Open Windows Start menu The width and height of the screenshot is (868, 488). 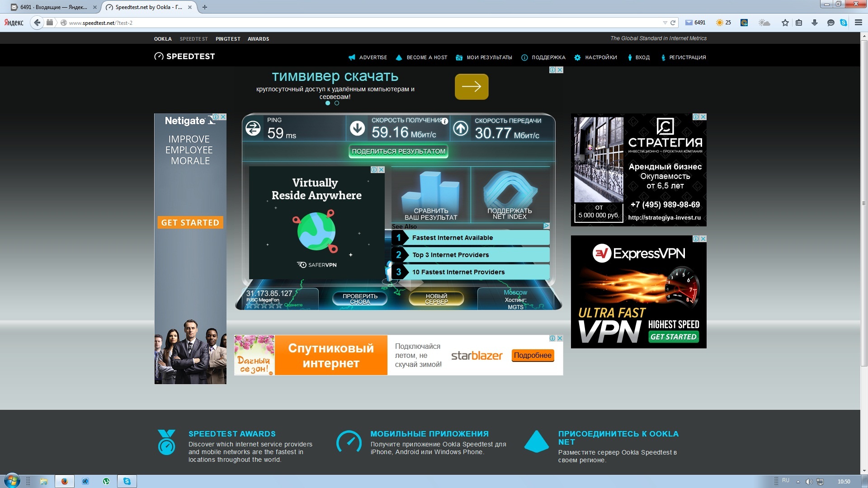[12, 481]
